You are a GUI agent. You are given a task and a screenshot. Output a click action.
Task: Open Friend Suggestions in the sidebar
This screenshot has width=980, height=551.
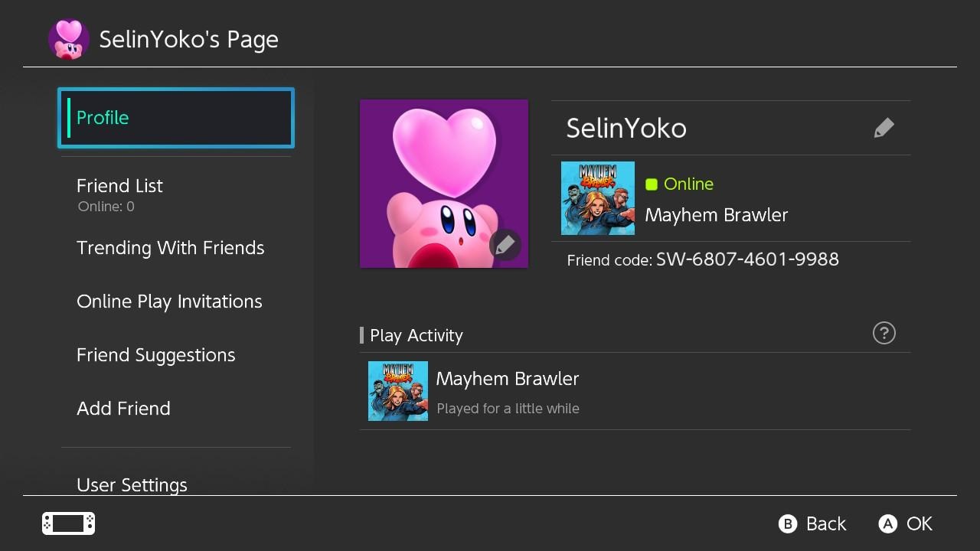point(176,355)
